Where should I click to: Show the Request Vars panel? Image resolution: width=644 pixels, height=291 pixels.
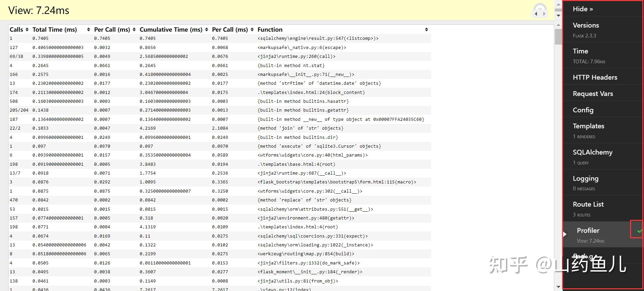[x=593, y=94]
